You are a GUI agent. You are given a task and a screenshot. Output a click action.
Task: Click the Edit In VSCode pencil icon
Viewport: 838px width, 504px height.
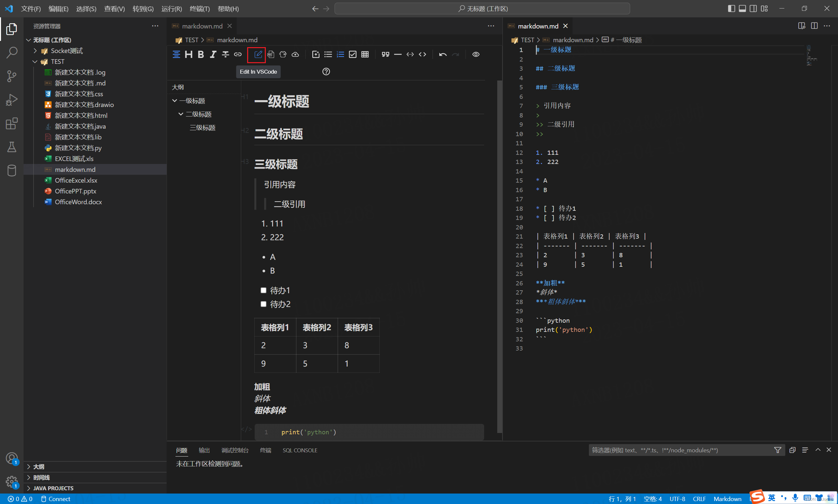click(258, 54)
